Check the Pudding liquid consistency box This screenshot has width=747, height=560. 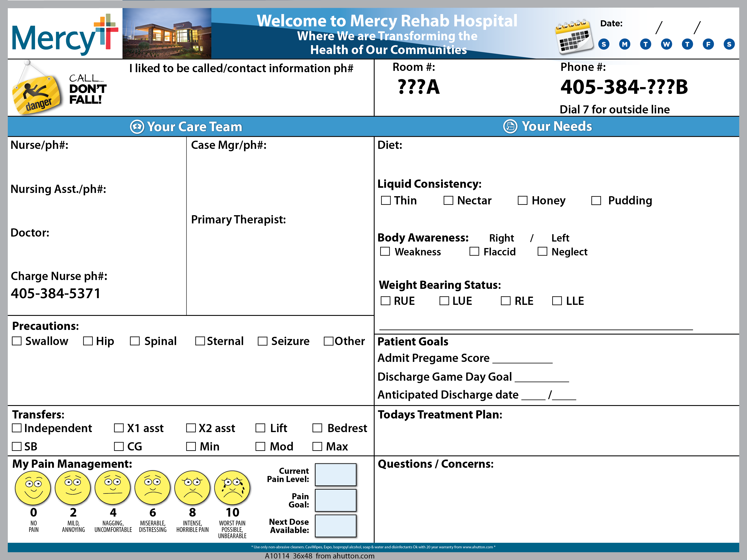click(x=596, y=200)
